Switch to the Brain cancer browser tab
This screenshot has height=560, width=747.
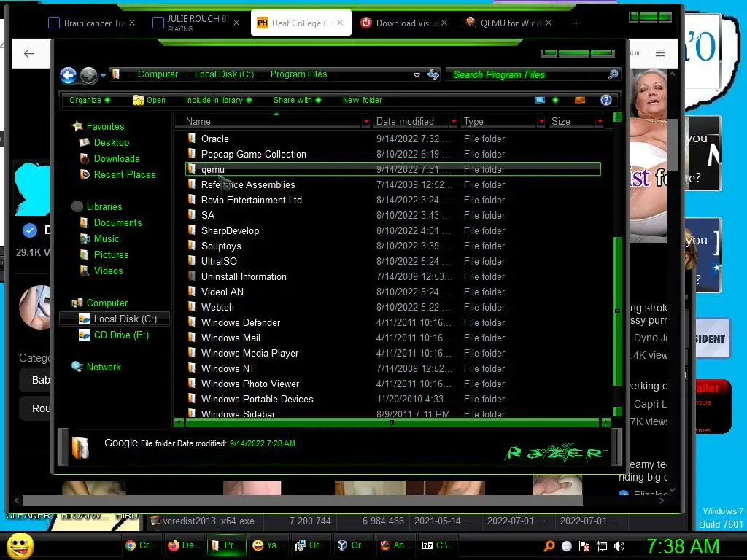[x=92, y=23]
